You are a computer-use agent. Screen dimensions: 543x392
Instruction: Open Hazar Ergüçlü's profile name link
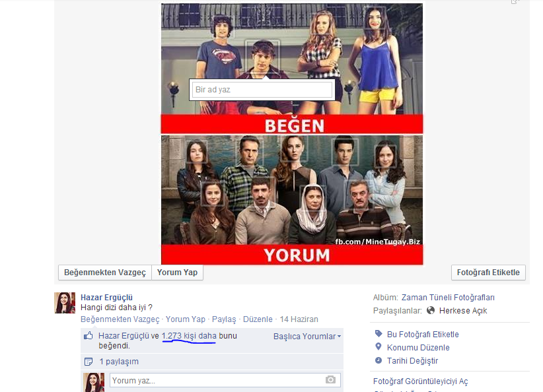[106, 298]
